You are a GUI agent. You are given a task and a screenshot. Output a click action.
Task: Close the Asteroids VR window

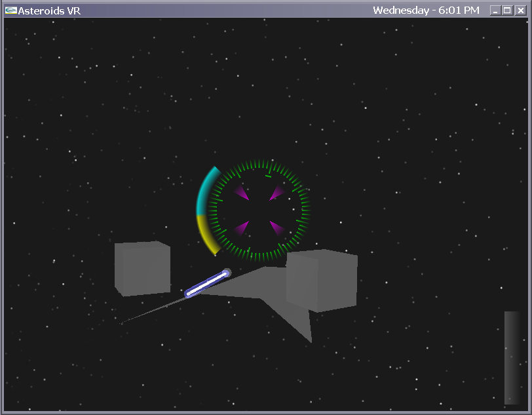520,10
